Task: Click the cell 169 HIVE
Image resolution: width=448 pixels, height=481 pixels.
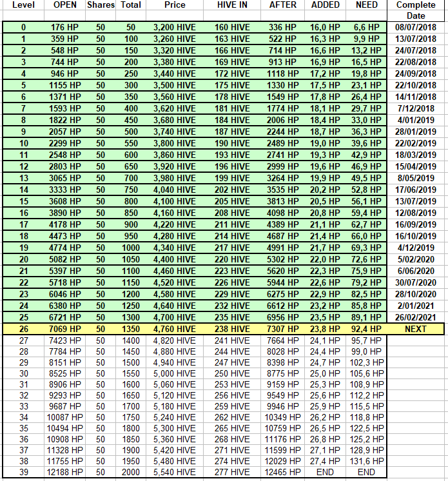Action: 232,63
